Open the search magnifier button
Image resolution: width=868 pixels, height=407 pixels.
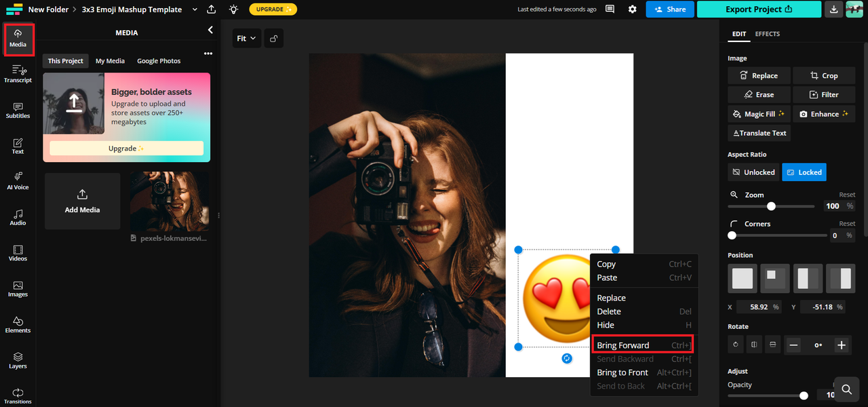pos(847,389)
